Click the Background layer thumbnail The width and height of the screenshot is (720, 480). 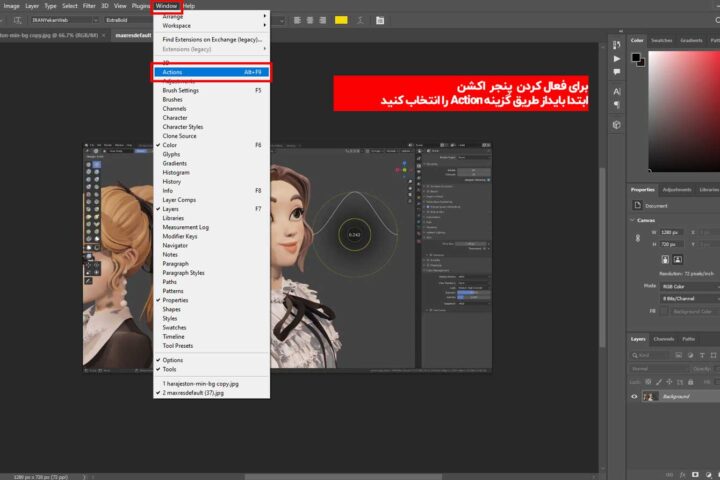650,396
